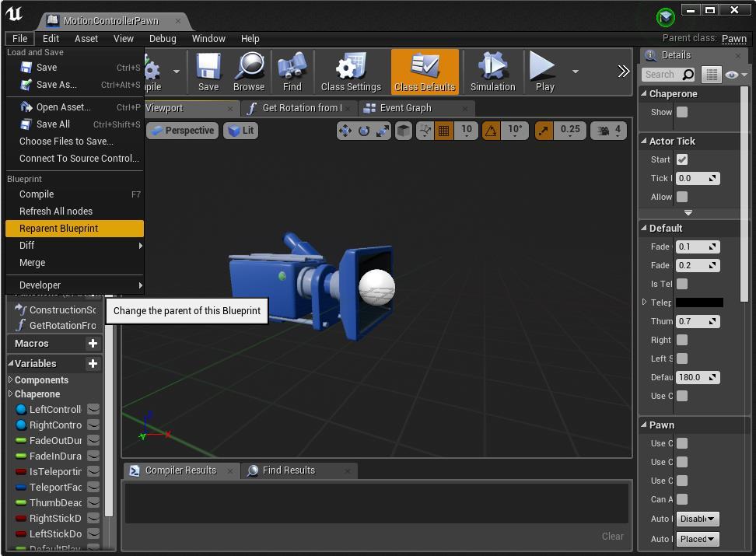Toggle surface snapping icon in viewport
This screenshot has width=756, height=556.
[425, 131]
